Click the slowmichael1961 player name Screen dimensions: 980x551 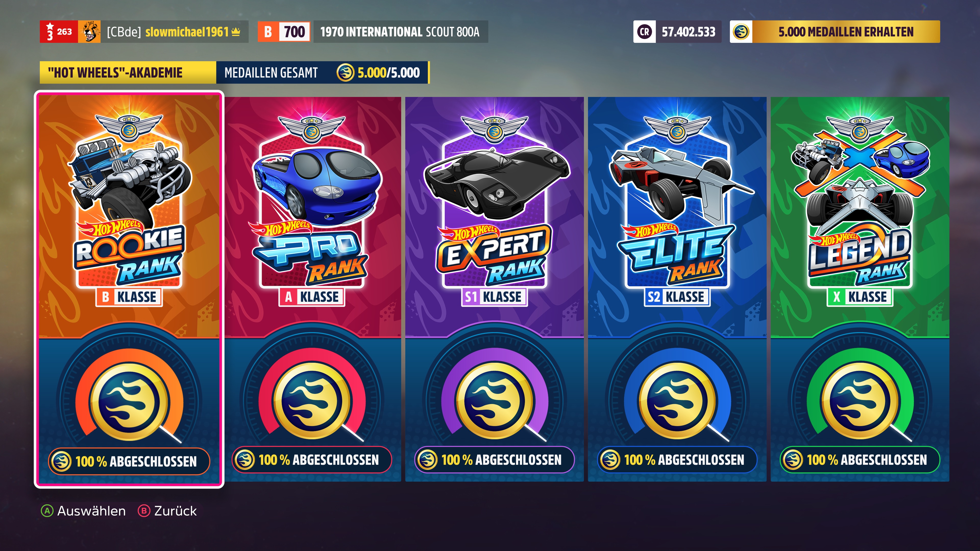187,32
